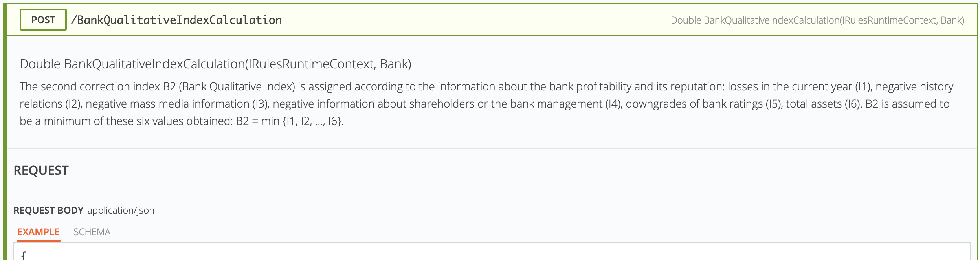Click the opening curly brace in example

coord(24,255)
